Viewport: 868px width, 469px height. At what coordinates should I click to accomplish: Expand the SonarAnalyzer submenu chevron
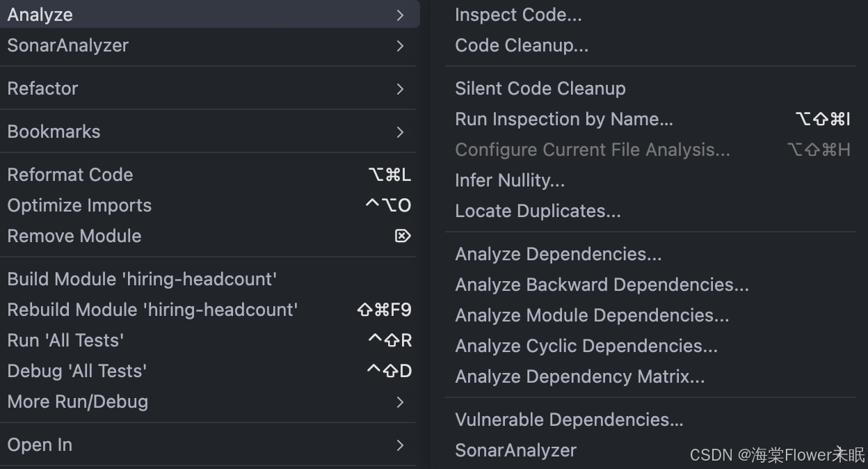400,46
